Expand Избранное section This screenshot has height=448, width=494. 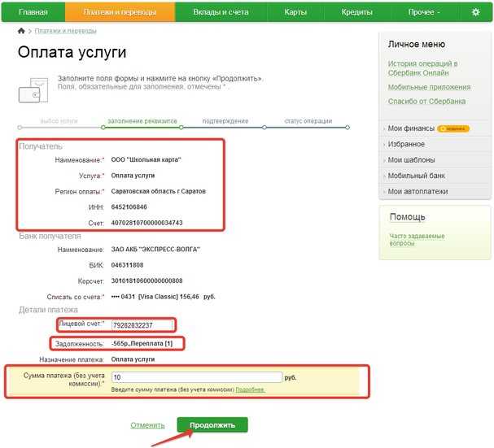406,144
